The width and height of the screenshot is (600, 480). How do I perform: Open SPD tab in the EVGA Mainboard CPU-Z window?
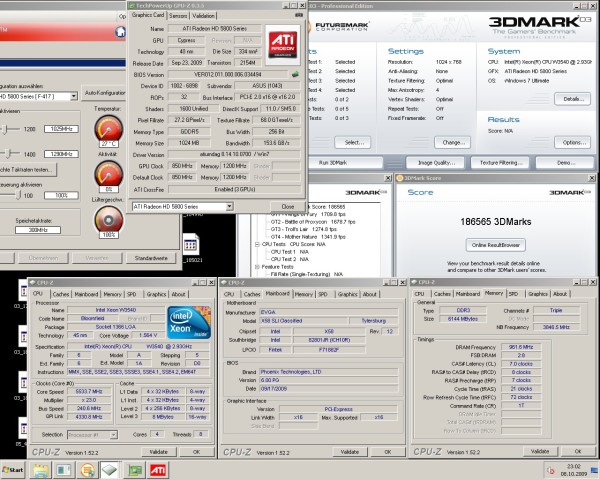coord(323,294)
